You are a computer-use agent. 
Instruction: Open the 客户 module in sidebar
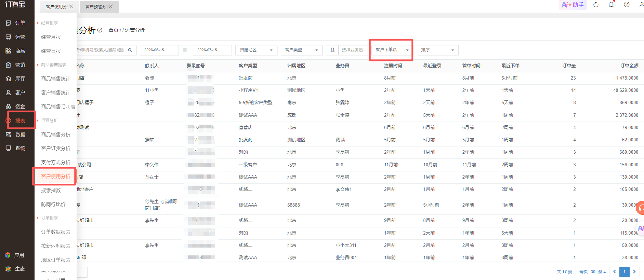point(16,93)
